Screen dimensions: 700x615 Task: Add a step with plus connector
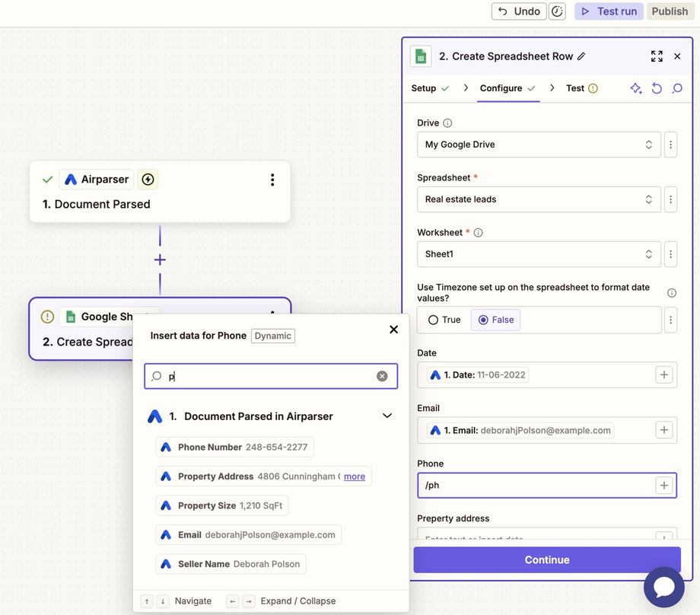[160, 260]
